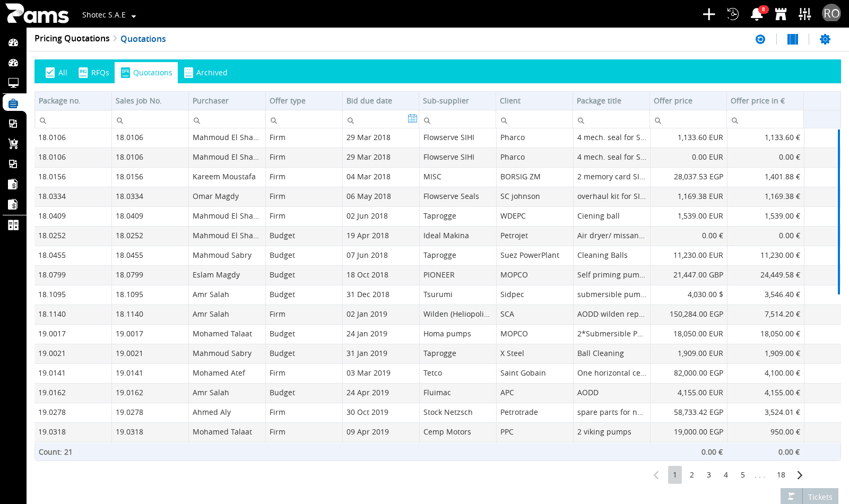Image resolution: width=849 pixels, height=504 pixels.
Task: Switch to the RFQs tab
Action: pos(94,73)
